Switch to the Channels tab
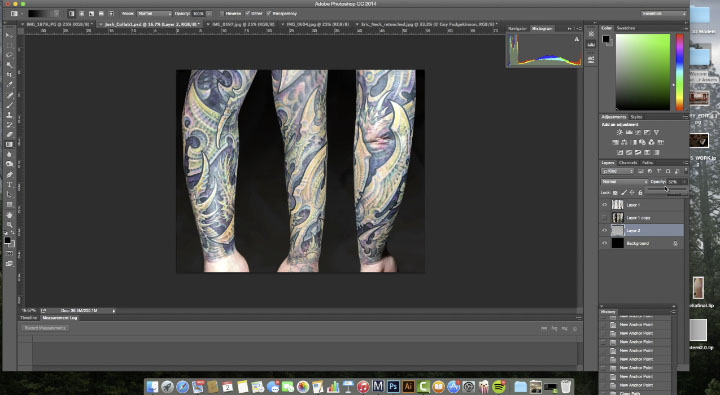 (628, 163)
